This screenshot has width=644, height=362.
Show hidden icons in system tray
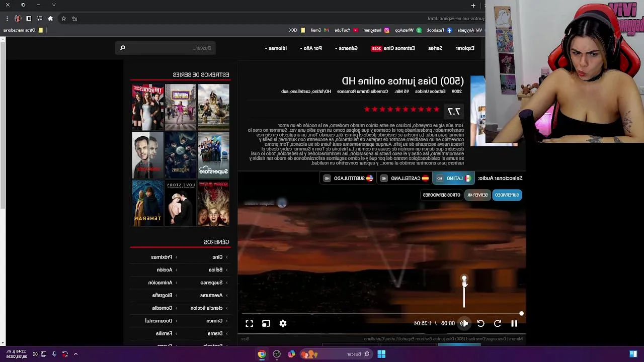pos(75,354)
